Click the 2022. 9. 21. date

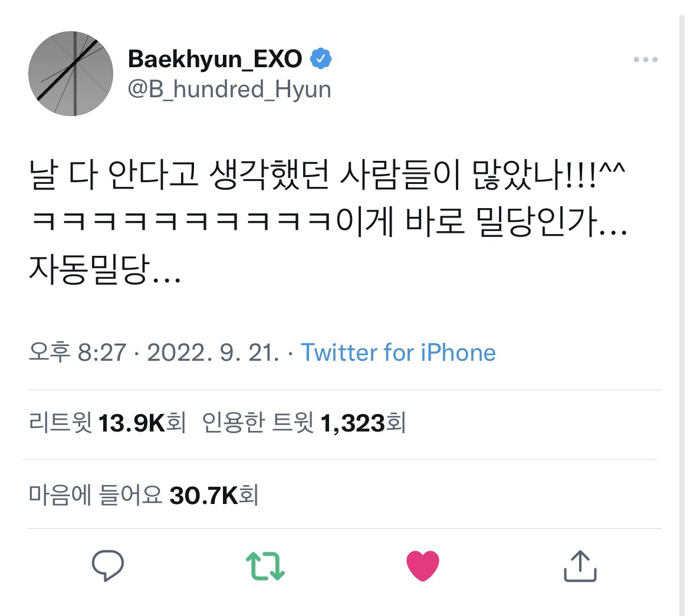(x=213, y=353)
